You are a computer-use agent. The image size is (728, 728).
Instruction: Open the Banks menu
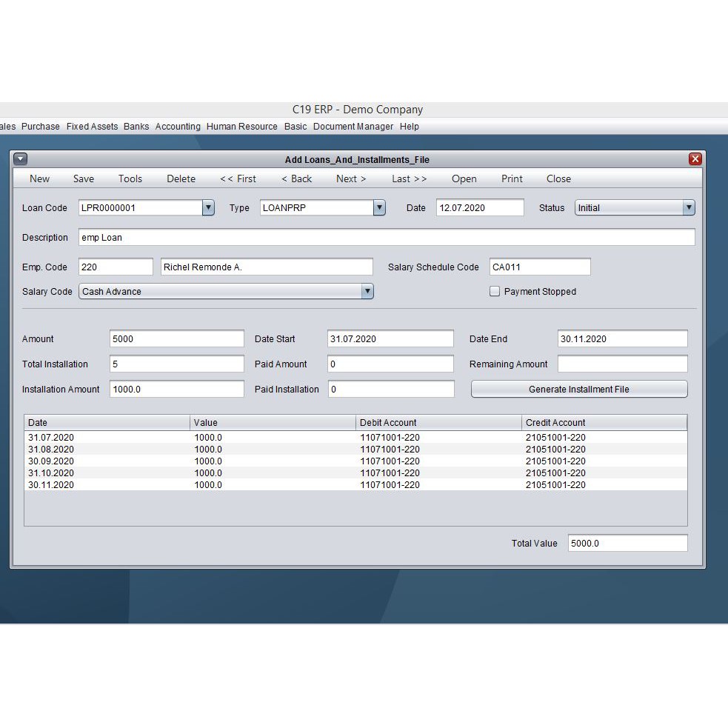(x=136, y=127)
